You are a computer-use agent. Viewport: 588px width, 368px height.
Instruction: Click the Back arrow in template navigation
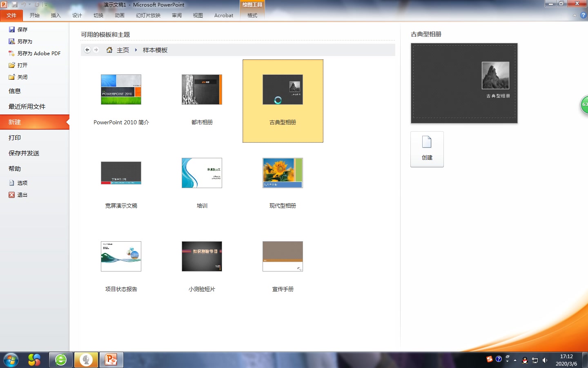pos(87,50)
